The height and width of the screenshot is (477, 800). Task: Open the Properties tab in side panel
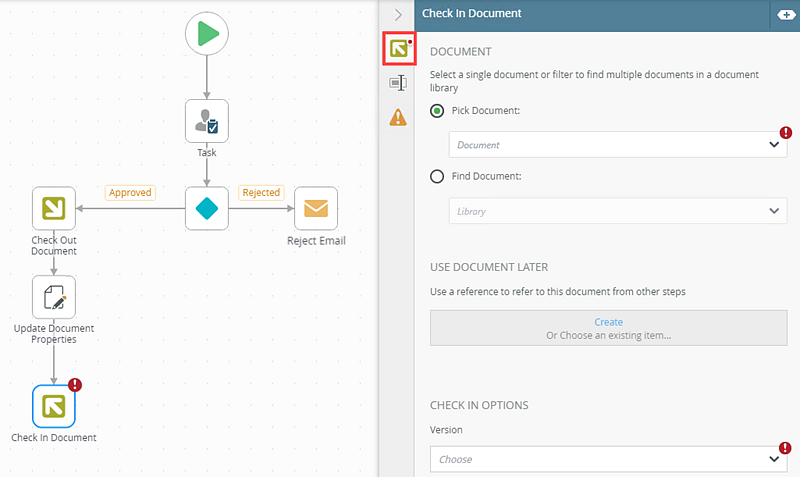pyautogui.click(x=399, y=83)
